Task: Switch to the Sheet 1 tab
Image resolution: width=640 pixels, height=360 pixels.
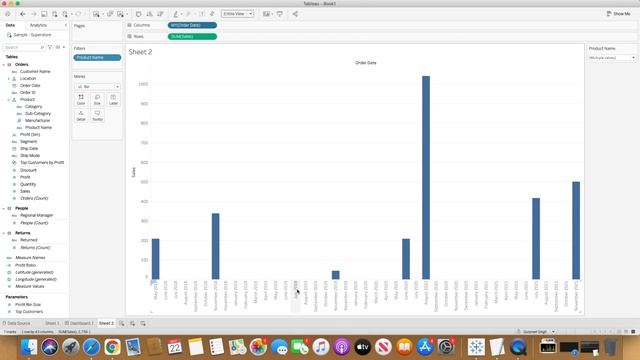Action: tap(52, 323)
